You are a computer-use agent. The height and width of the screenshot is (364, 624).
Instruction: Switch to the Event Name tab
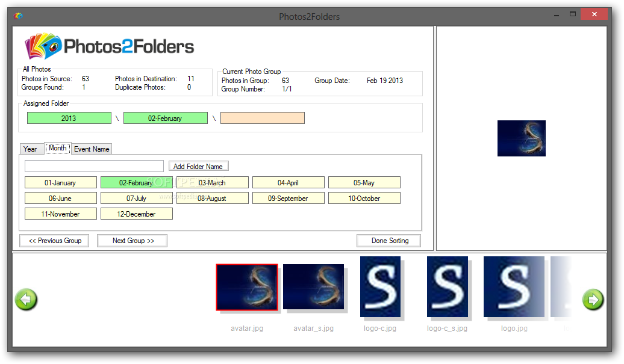(92, 149)
